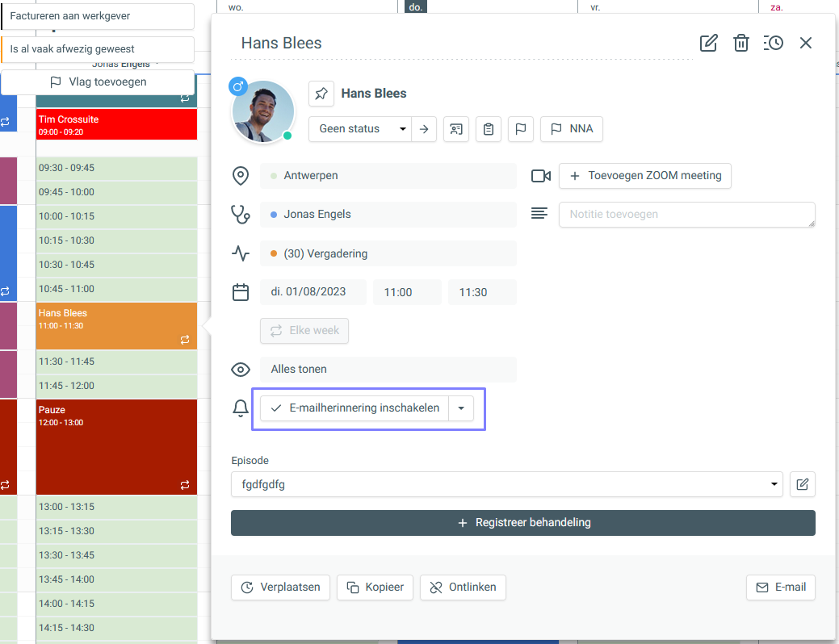Select the 10:15 - 10:30 time slot

[x=116, y=240]
